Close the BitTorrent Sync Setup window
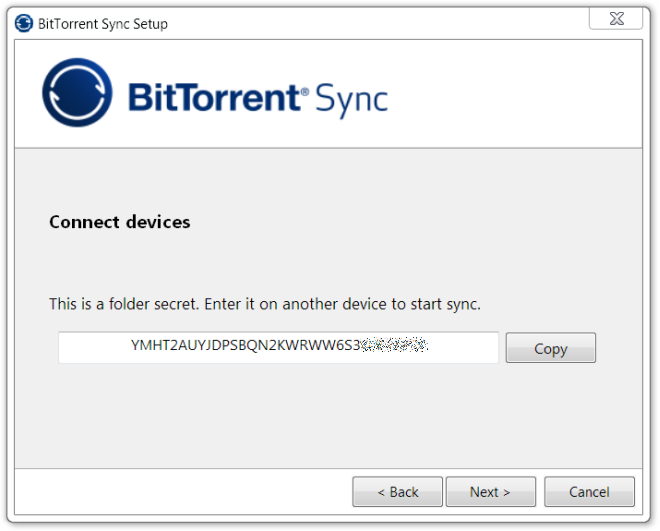The height and width of the screenshot is (531, 660). (x=616, y=19)
